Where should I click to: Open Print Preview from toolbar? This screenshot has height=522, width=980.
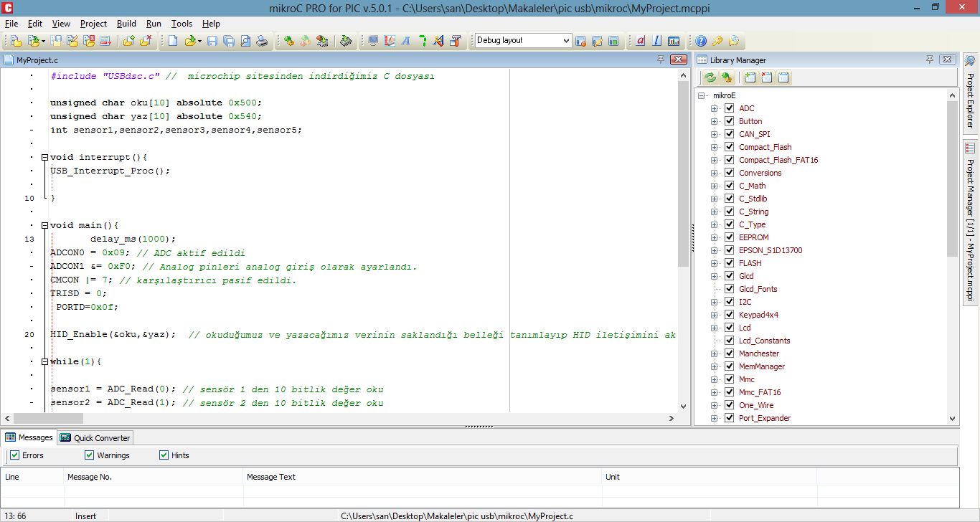pyautogui.click(x=245, y=41)
